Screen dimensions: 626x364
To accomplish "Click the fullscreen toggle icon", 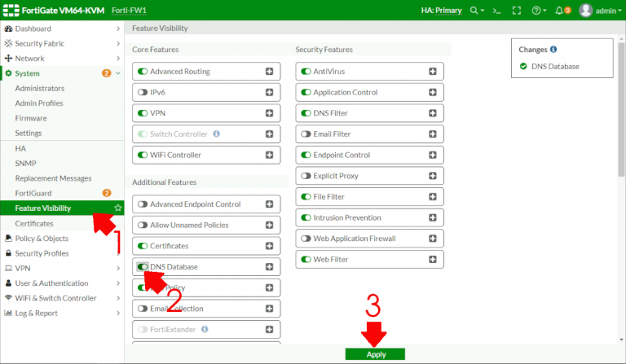I will pyautogui.click(x=516, y=11).
